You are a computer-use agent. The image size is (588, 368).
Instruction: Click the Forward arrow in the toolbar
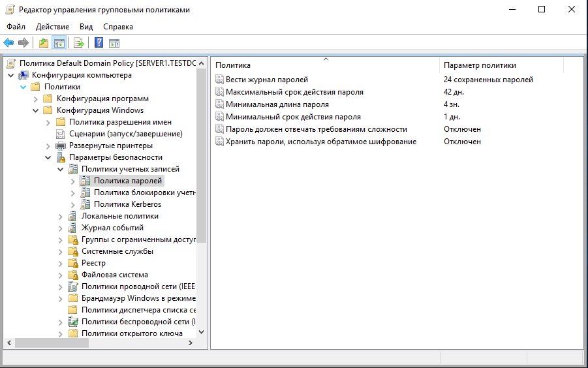click(x=23, y=43)
